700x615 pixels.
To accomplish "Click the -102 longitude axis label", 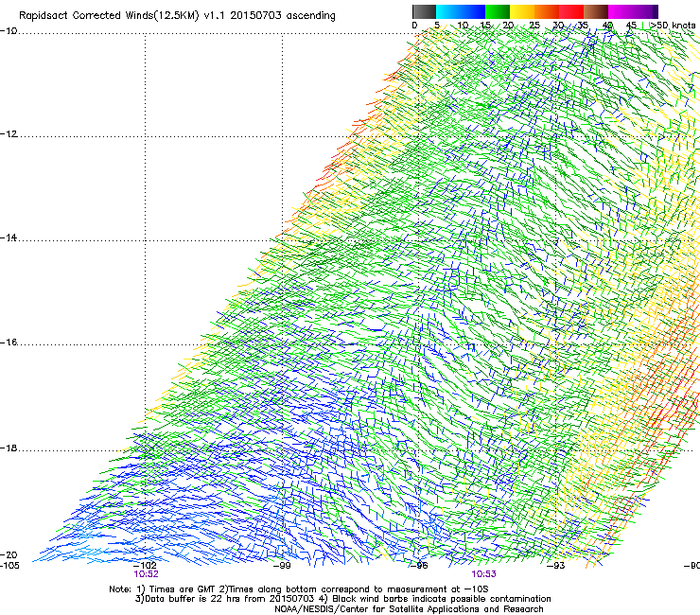I will point(146,566).
